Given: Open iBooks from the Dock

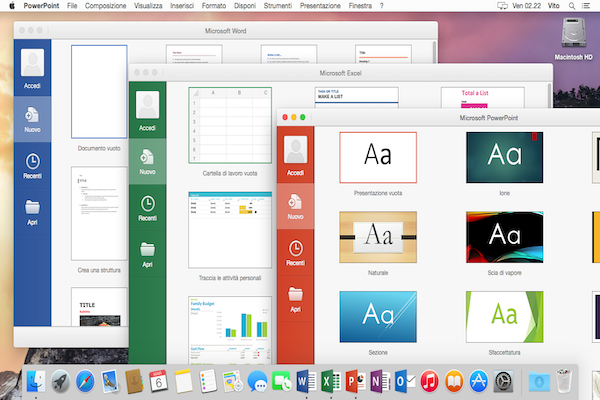Looking at the screenshot, I should pos(454,381).
